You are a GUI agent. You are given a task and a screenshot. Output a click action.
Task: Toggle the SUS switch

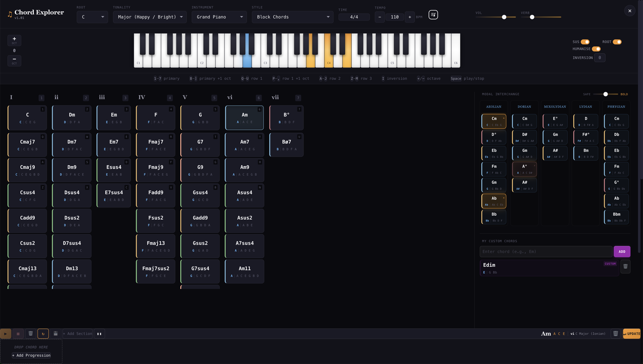tap(585, 42)
